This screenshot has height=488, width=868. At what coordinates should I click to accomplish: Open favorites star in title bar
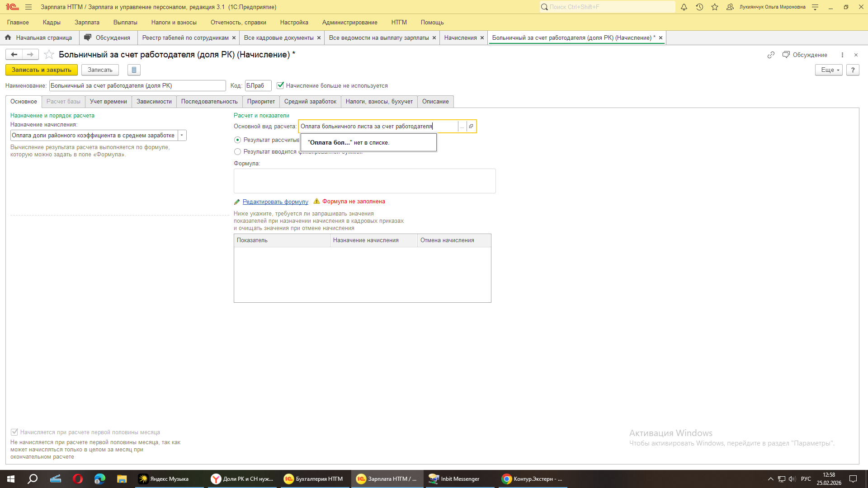tap(715, 7)
